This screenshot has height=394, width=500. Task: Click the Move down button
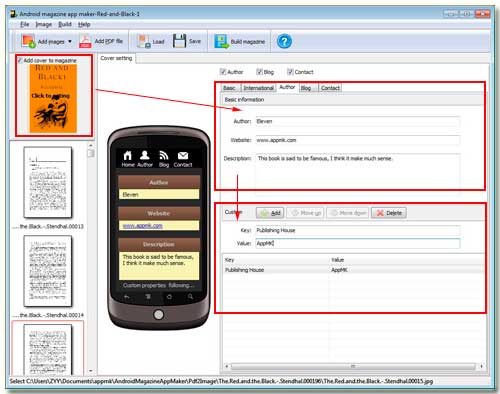coord(347,213)
